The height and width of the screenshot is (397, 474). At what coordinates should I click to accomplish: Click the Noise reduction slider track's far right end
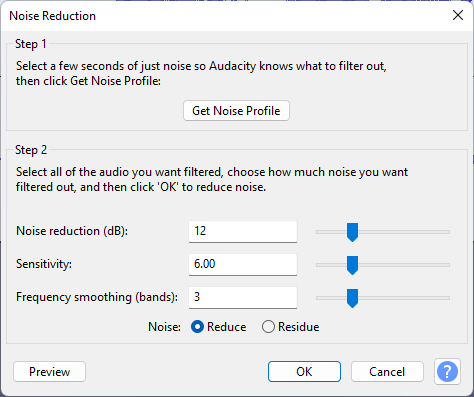click(448, 232)
